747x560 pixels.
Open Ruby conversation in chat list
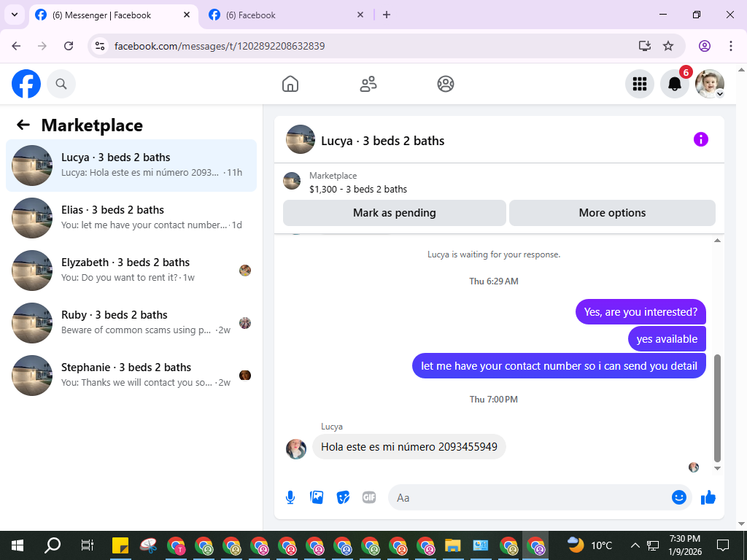pos(131,322)
